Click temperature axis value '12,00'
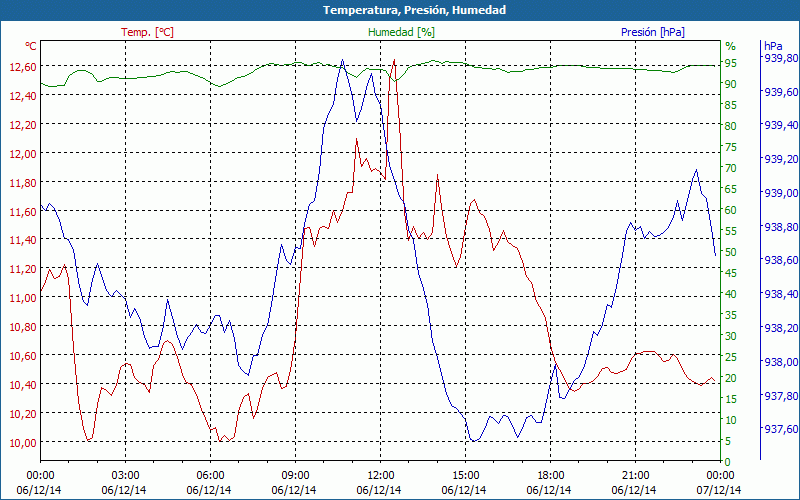This screenshot has height=500, width=800. pos(23,154)
